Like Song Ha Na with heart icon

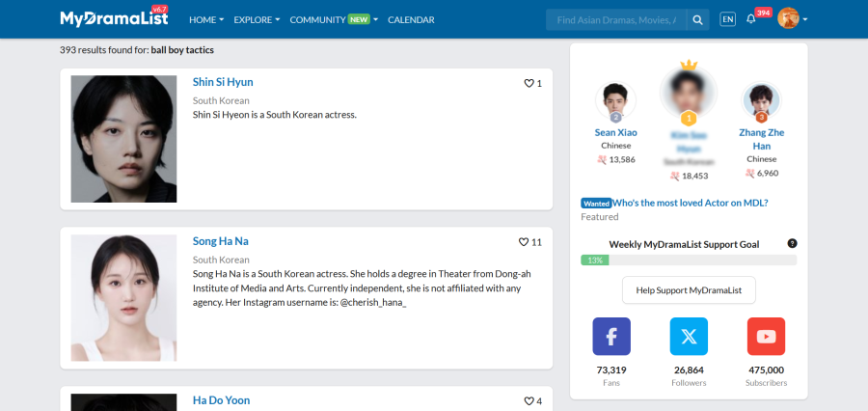coord(523,242)
